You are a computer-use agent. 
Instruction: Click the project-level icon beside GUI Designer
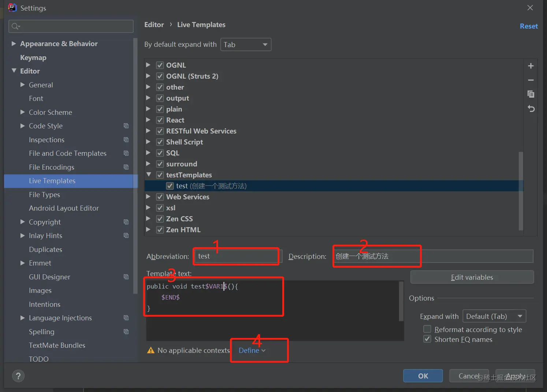click(x=126, y=277)
